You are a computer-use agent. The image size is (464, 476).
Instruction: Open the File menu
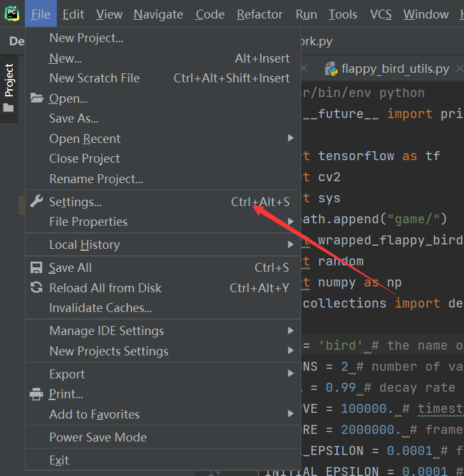[x=41, y=14]
